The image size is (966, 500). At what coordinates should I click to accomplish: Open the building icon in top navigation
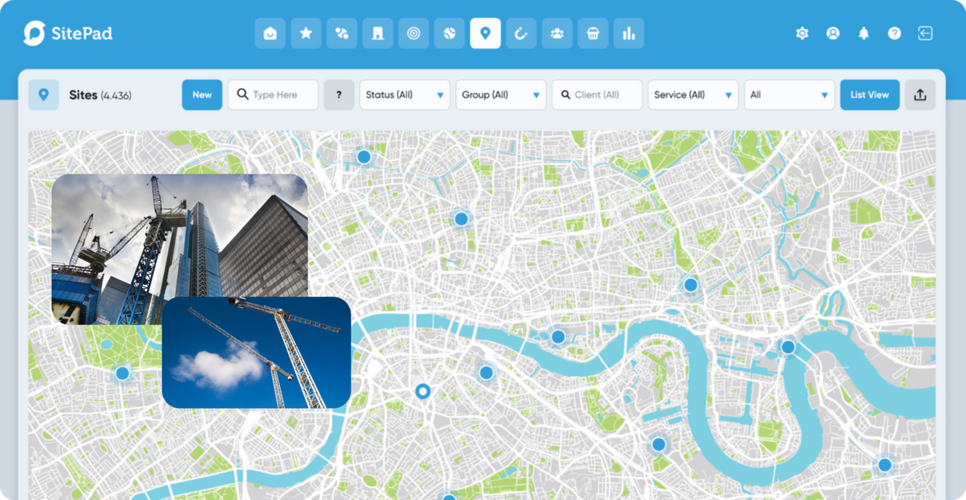pos(377,33)
